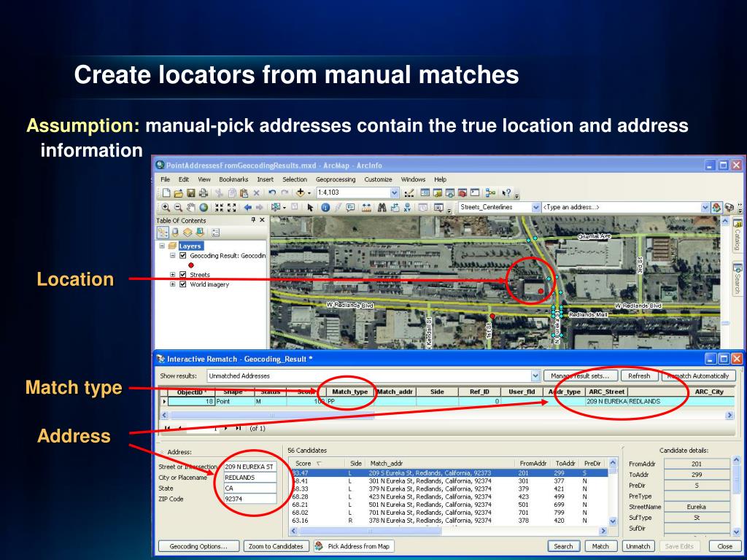Select the Identify tool blue icon
The height and width of the screenshot is (560, 747).
325,207
